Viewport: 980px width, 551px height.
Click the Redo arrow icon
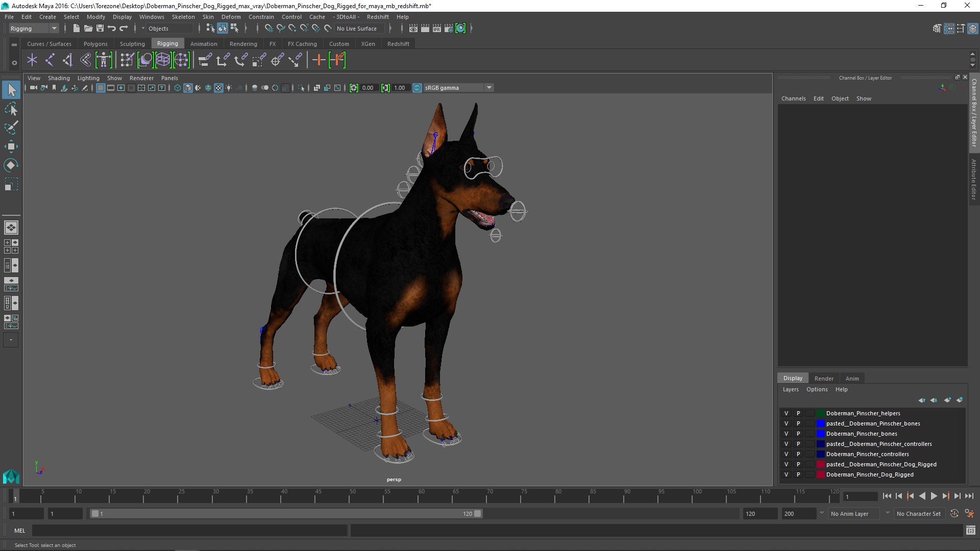[x=124, y=29]
